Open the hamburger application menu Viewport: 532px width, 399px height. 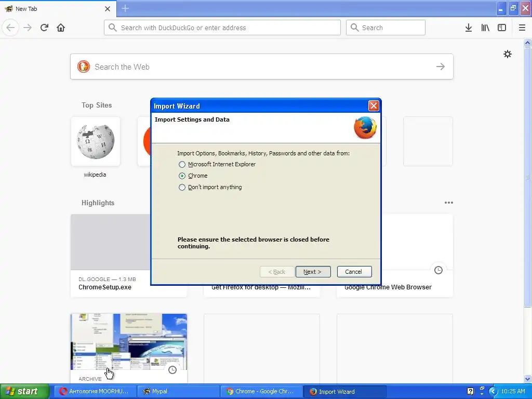pyautogui.click(x=522, y=28)
